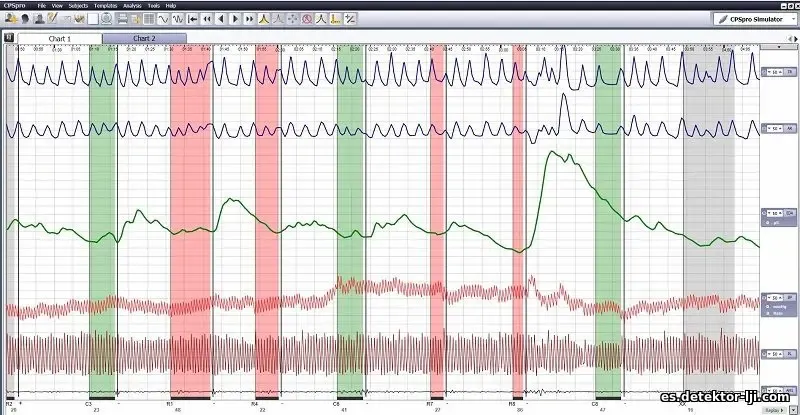Click the BP cardio channel label button
The image size is (800, 415).
click(790, 297)
